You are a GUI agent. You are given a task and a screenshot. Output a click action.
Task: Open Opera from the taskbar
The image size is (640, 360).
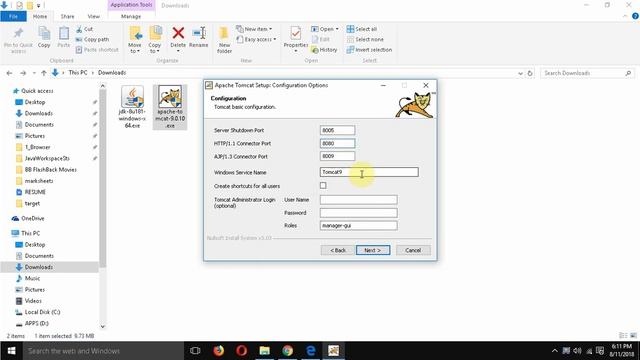241,351
